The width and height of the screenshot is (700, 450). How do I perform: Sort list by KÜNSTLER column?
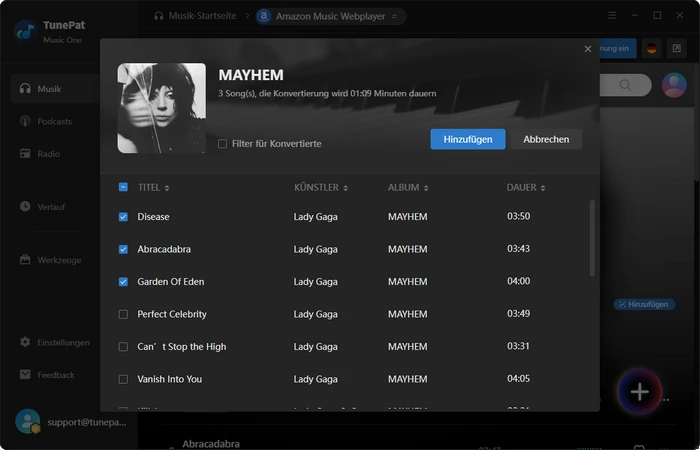tap(321, 188)
